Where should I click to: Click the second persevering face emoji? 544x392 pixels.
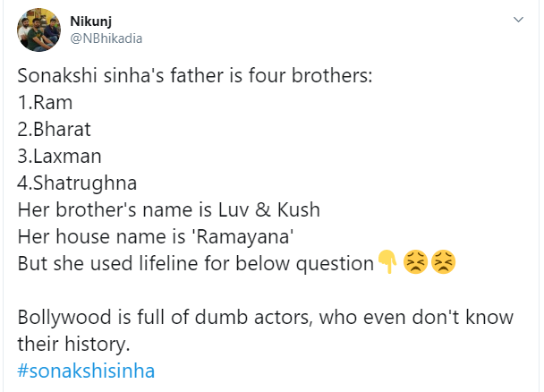[x=443, y=263]
